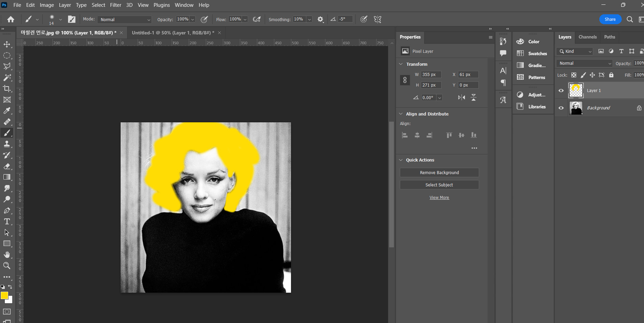Click the Hand tool

(x=7, y=255)
